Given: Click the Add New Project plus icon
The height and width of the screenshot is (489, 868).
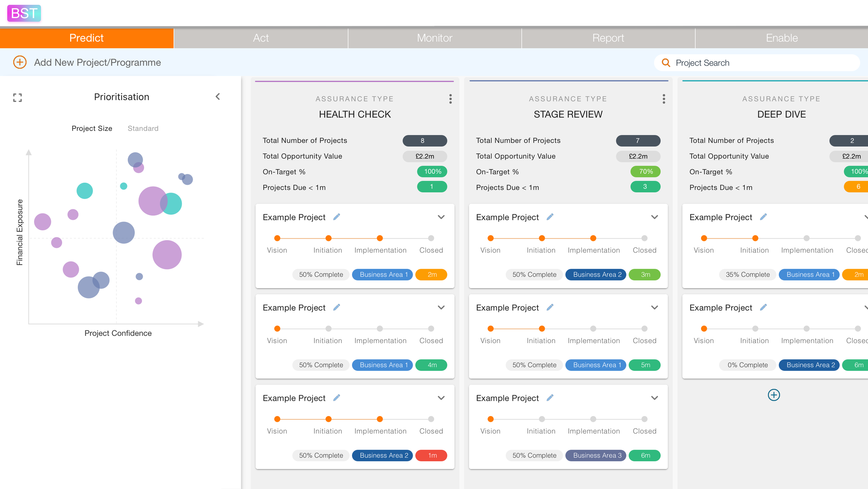Looking at the screenshot, I should click(x=20, y=63).
